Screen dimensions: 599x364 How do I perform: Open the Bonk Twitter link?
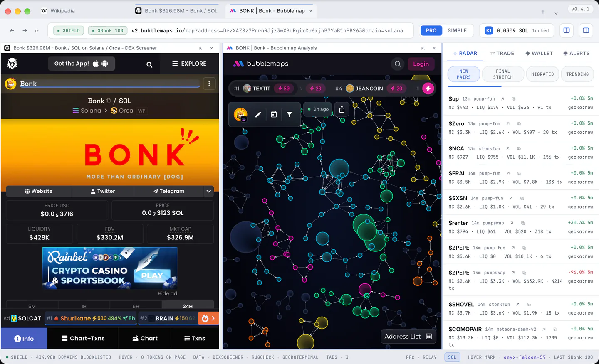[103, 191]
